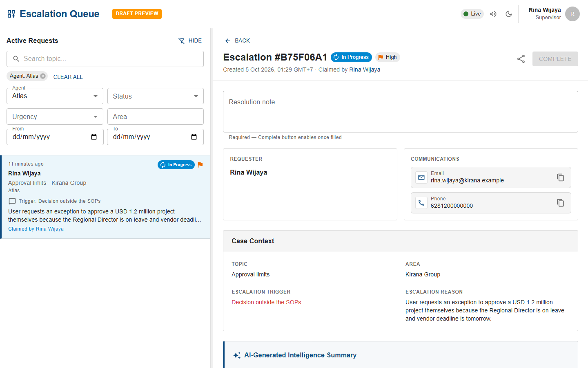
Task: Click the trigger comment icon in request card
Action: (12, 201)
